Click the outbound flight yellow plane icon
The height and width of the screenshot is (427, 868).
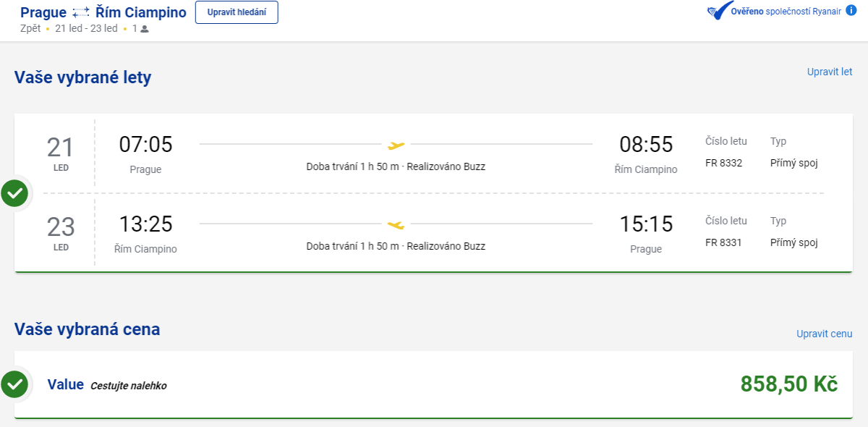(396, 145)
